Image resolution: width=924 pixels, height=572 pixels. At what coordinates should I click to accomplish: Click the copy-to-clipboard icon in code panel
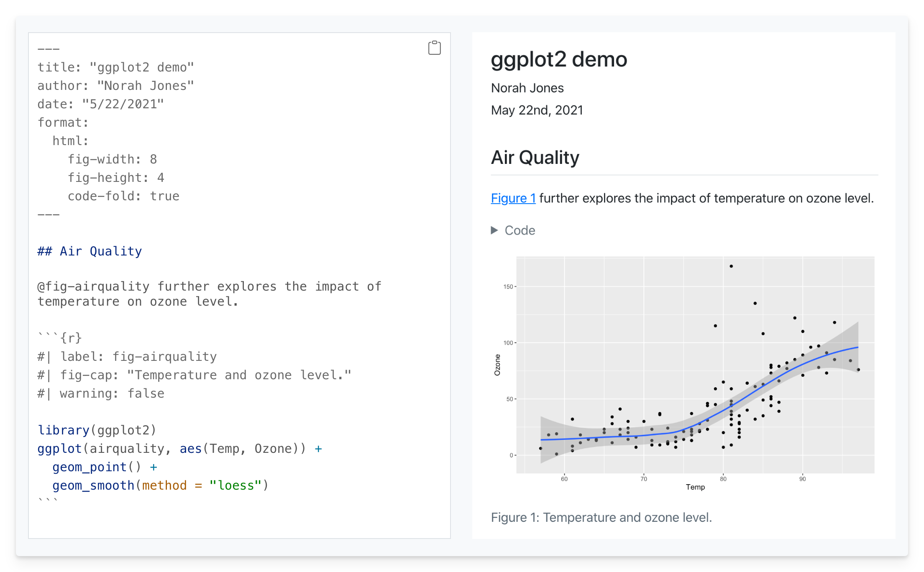tap(434, 48)
